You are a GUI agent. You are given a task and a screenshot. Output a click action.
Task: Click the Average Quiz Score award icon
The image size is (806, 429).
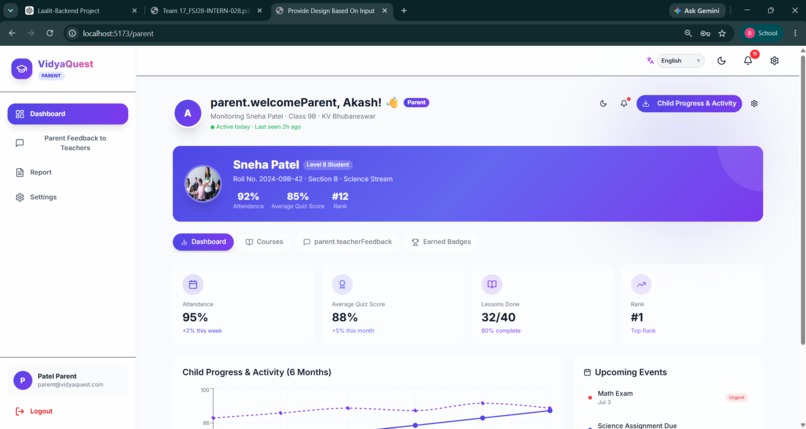(x=342, y=284)
